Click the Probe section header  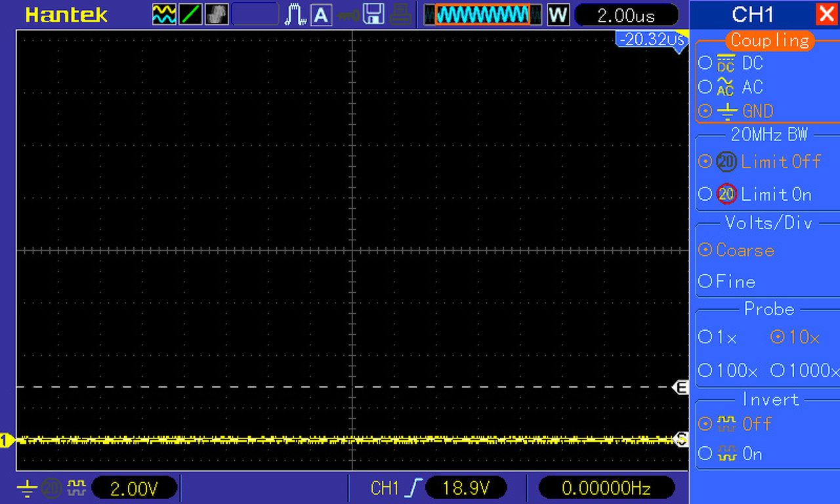(x=769, y=308)
